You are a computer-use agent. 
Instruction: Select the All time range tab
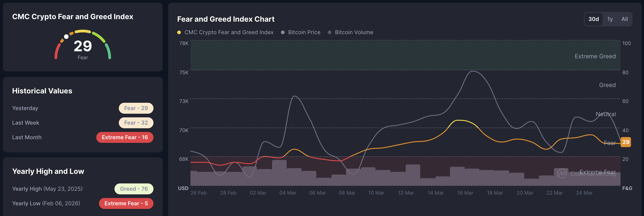[624, 19]
